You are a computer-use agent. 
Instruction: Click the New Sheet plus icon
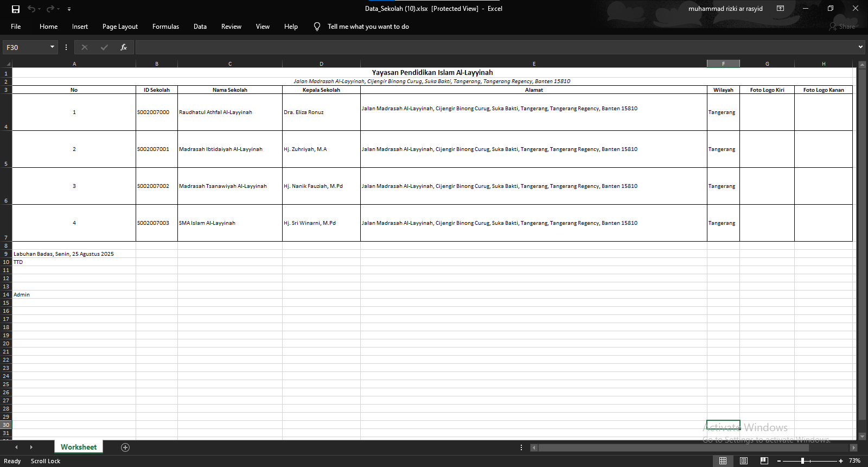coord(125,447)
